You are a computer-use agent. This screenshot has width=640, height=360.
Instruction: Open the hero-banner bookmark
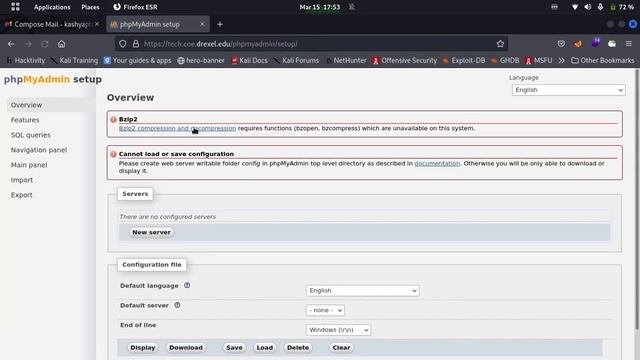coord(201,60)
